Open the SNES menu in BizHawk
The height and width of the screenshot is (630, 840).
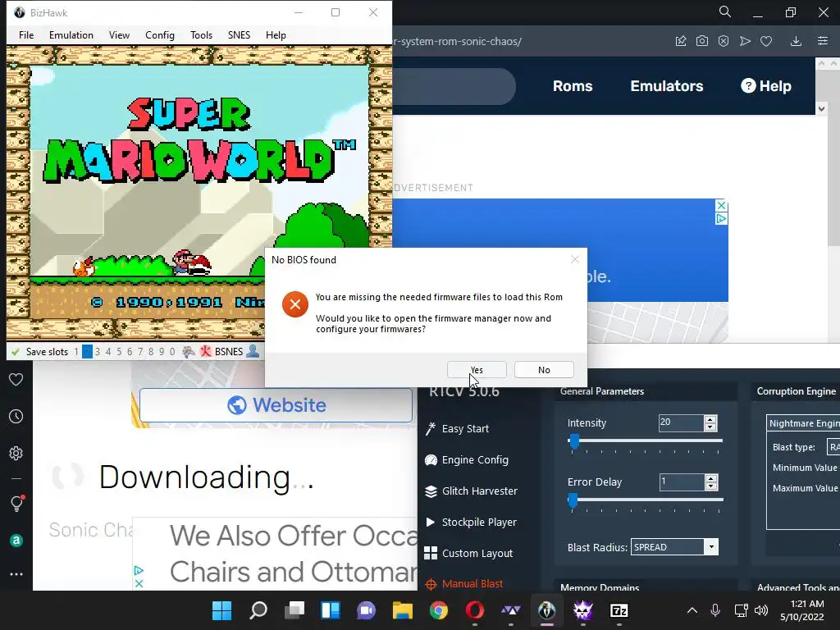[x=239, y=34]
